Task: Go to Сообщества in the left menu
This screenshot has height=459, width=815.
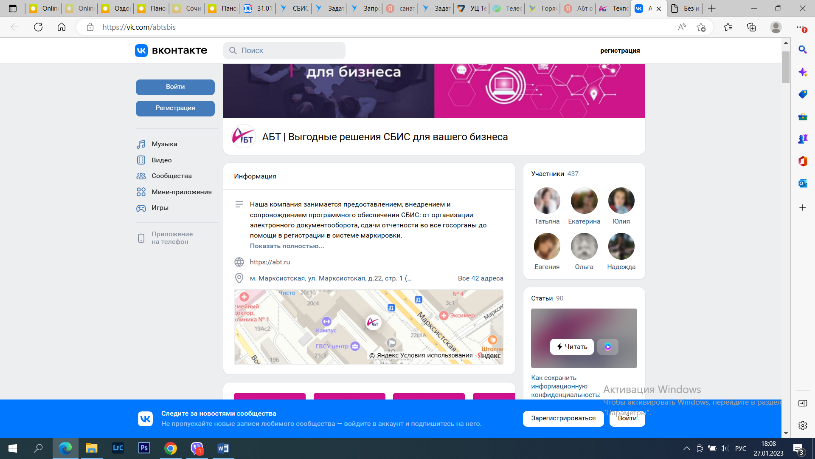Action: (x=171, y=176)
